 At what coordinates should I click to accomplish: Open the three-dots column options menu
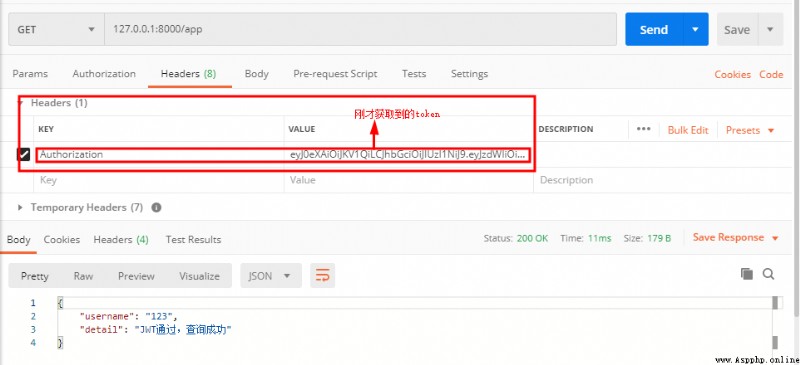click(x=644, y=129)
